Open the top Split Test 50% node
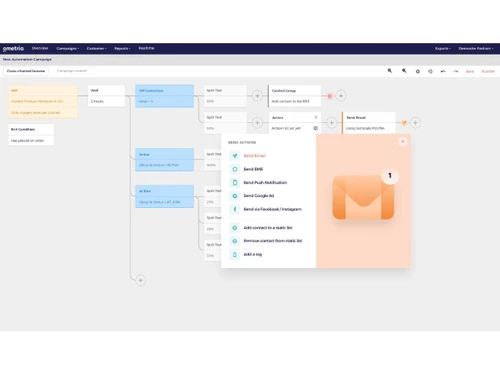 (225, 96)
